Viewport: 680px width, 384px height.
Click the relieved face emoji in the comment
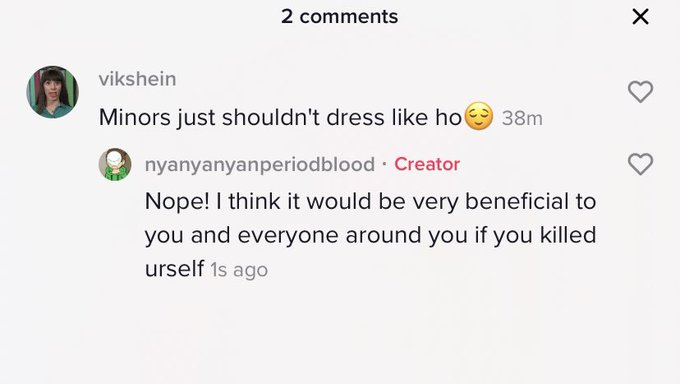[x=479, y=116]
